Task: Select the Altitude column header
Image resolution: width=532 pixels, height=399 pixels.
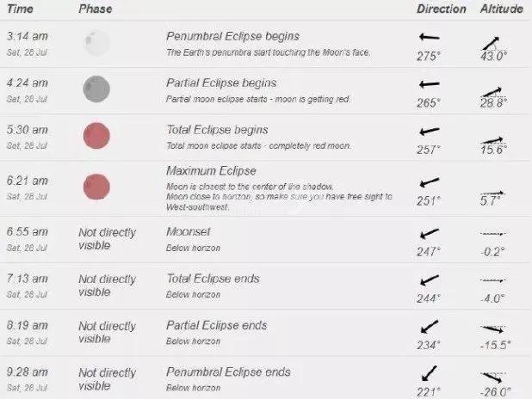Action: 502,9
